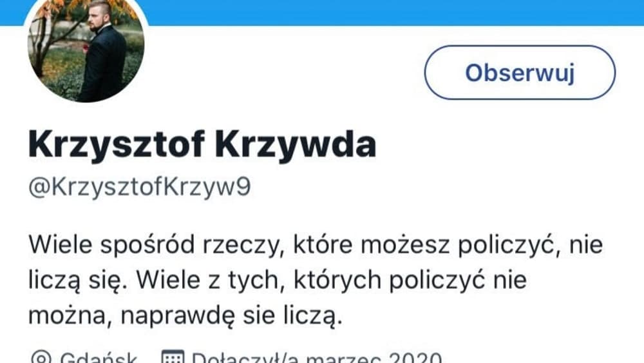The image size is (644, 363).
Task: Click the Gdańsk location label
Action: 99,358
